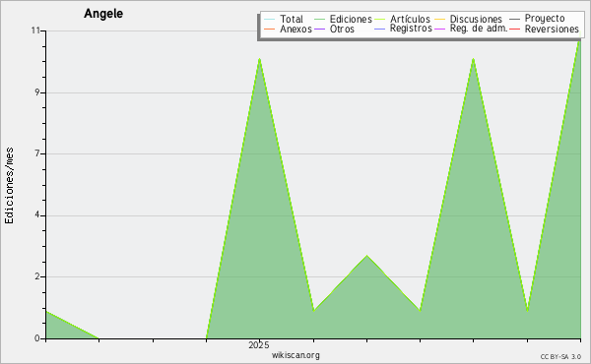This screenshot has height=364, width=591.
Task: Click the orange Anexos legend line swatch
Action: [x=270, y=29]
